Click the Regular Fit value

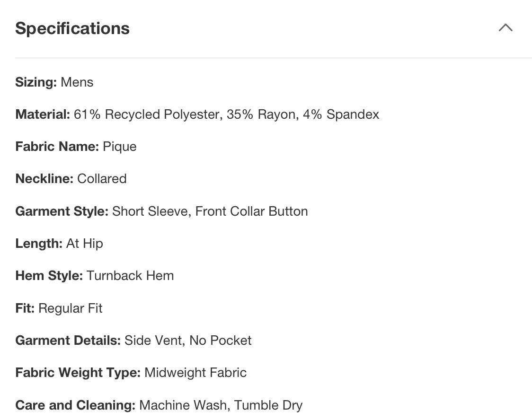click(71, 308)
